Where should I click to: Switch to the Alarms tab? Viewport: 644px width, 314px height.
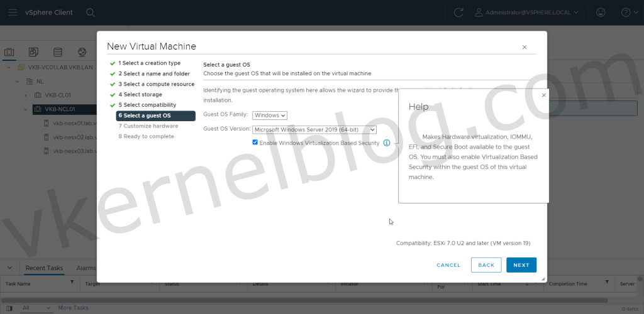[86, 268]
